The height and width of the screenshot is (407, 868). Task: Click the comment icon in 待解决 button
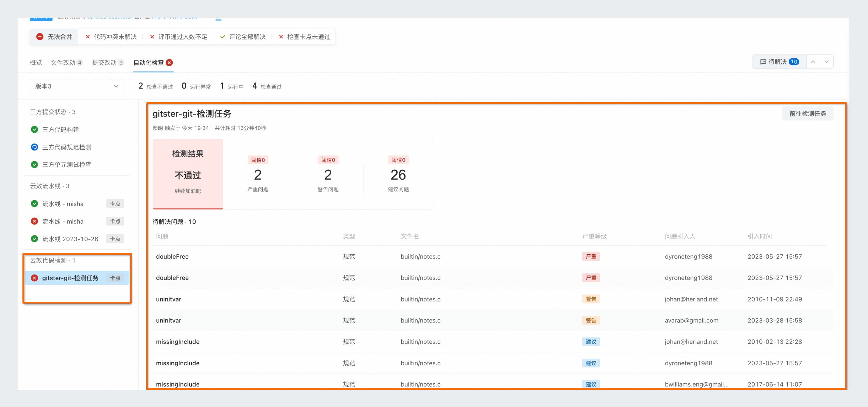pos(763,62)
